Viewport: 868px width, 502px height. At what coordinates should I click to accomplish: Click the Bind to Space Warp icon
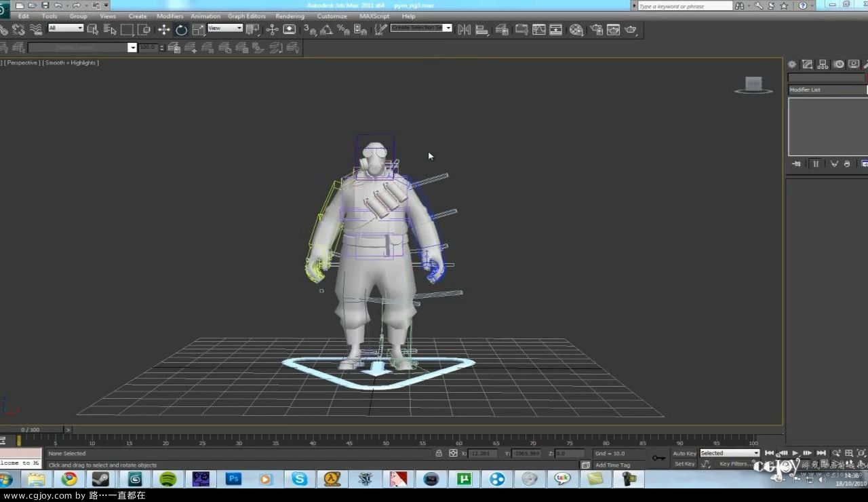point(36,29)
